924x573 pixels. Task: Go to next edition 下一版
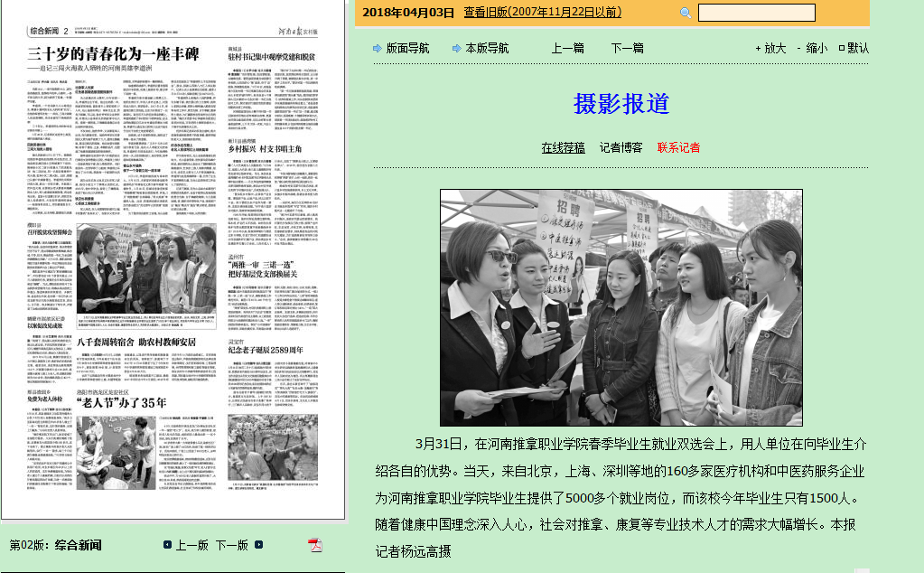tap(231, 545)
